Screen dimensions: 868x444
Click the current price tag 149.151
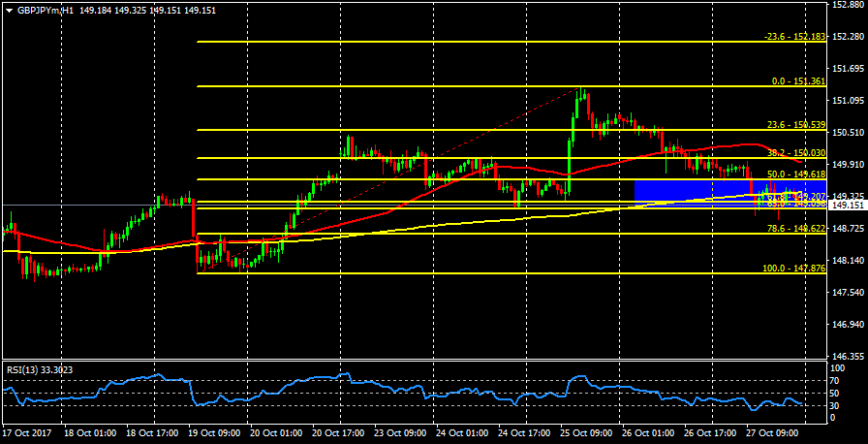[x=848, y=206]
